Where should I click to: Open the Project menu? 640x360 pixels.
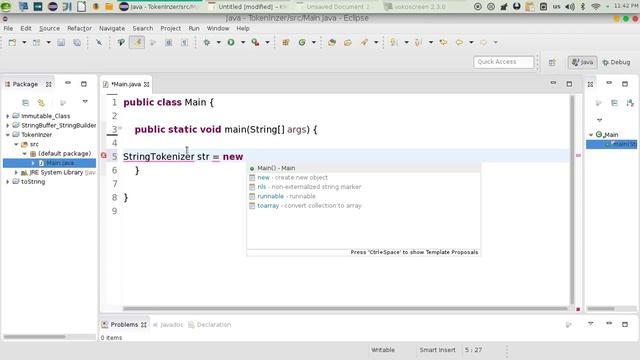point(171,28)
